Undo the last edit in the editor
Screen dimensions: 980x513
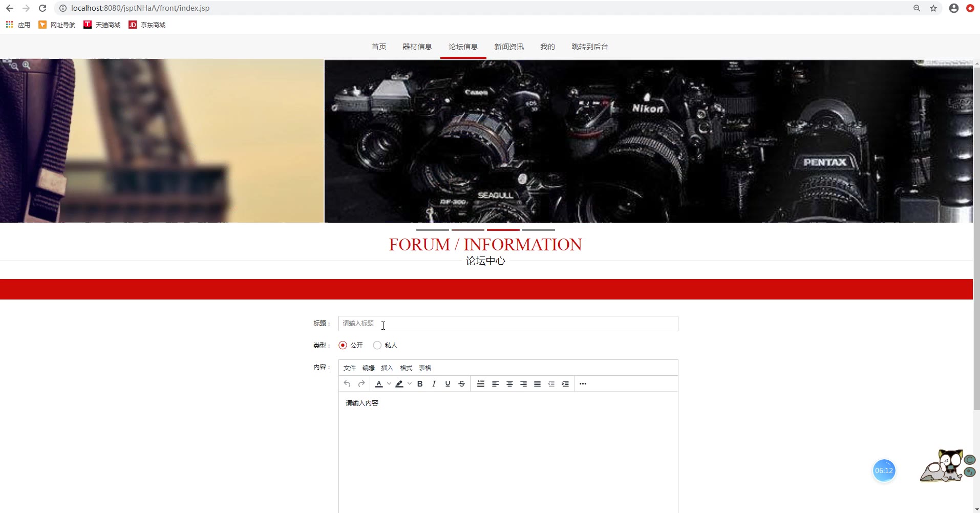pos(347,383)
